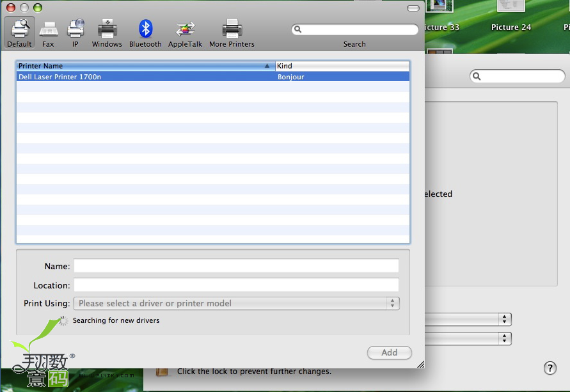Select the Default printer browser icon
Image resolution: width=570 pixels, height=392 pixels.
coord(20,33)
